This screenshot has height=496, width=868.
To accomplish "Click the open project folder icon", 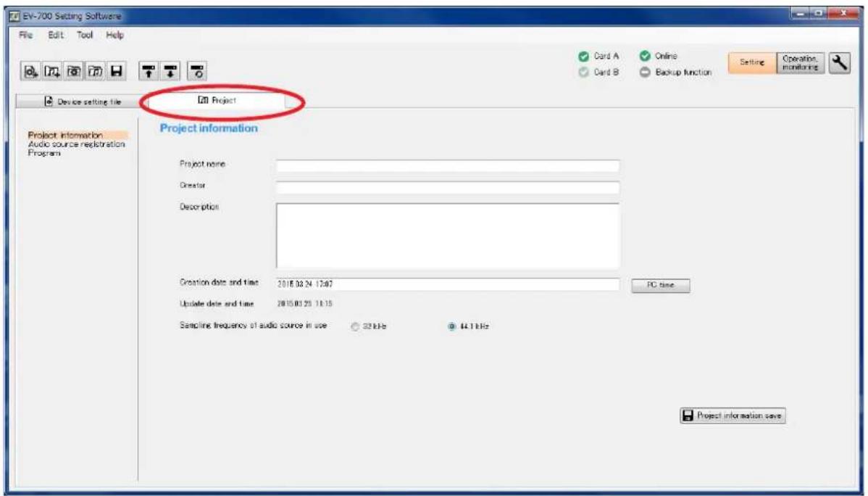I will click(95, 72).
